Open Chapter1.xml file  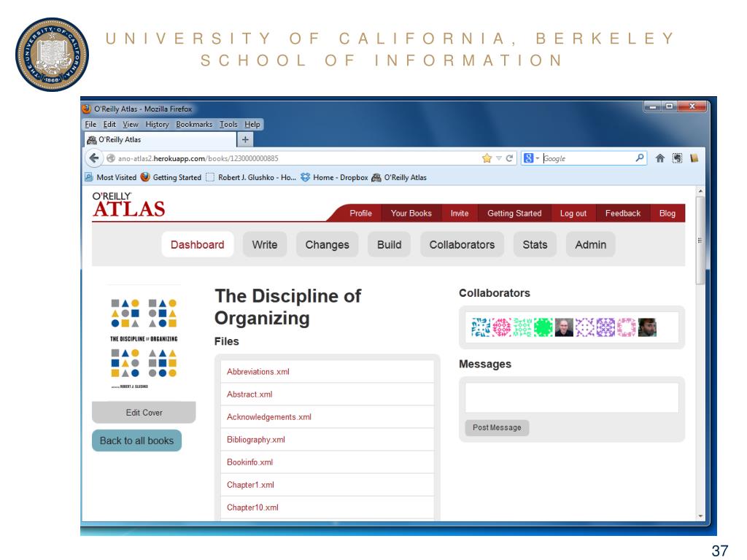pos(251,485)
